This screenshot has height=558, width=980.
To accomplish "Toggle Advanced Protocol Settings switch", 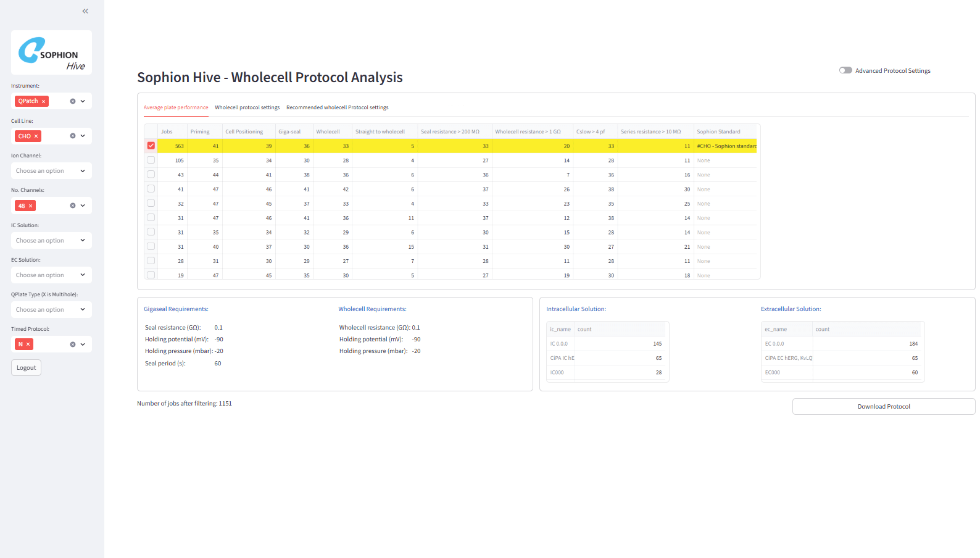I will point(845,70).
